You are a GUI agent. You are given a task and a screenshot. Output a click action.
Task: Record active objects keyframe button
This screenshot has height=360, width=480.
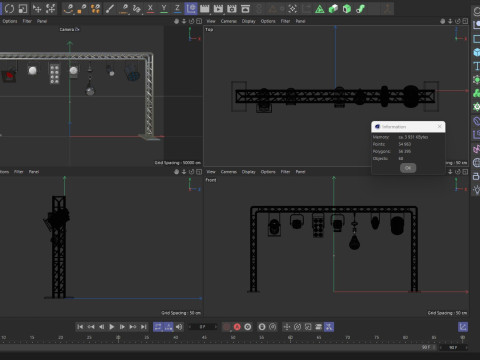pyautogui.click(x=226, y=327)
